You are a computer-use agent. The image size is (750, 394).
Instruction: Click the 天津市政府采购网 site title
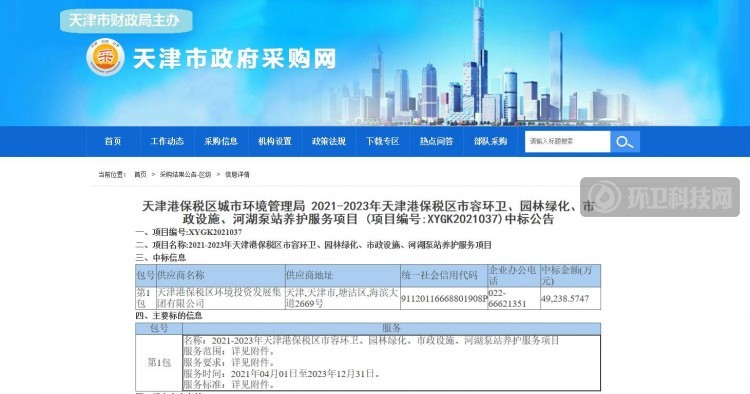234,58
